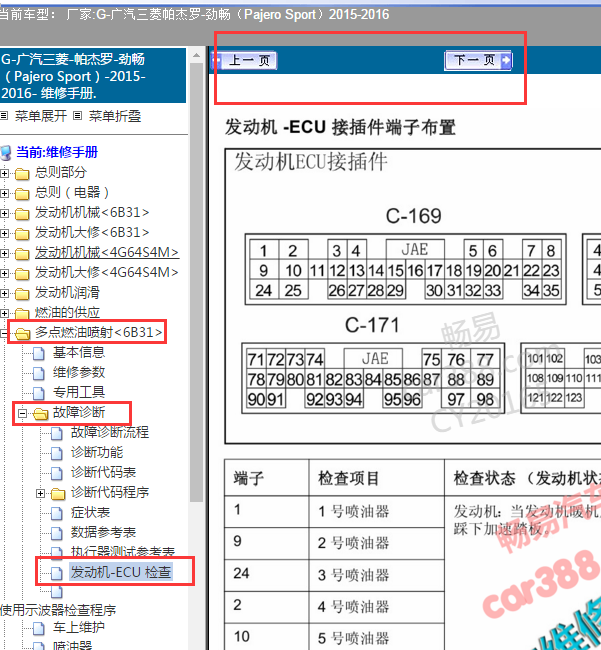Click the left panel vertical scrollbar thumb
This screenshot has height=650, width=601.
[x=196, y=282]
